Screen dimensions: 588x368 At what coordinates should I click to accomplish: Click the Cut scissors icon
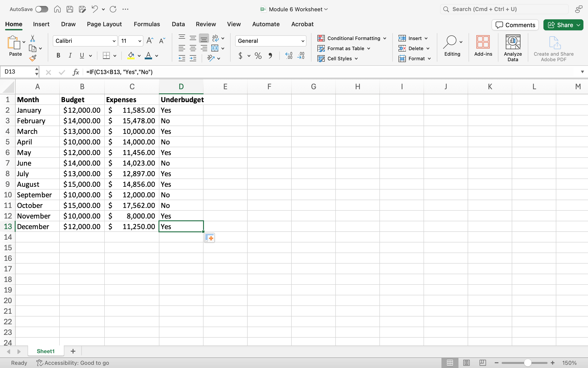point(33,38)
